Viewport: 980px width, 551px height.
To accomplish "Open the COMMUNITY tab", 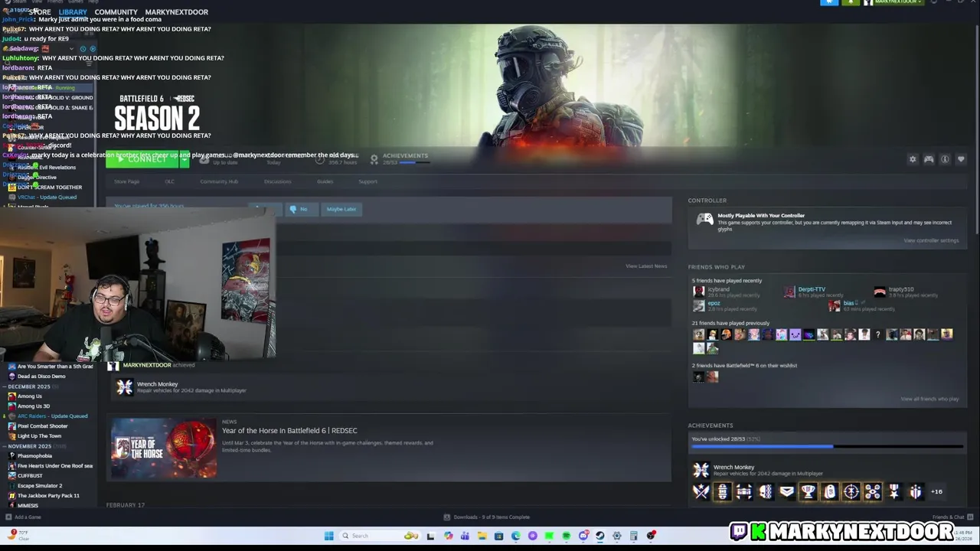I will 116,12.
